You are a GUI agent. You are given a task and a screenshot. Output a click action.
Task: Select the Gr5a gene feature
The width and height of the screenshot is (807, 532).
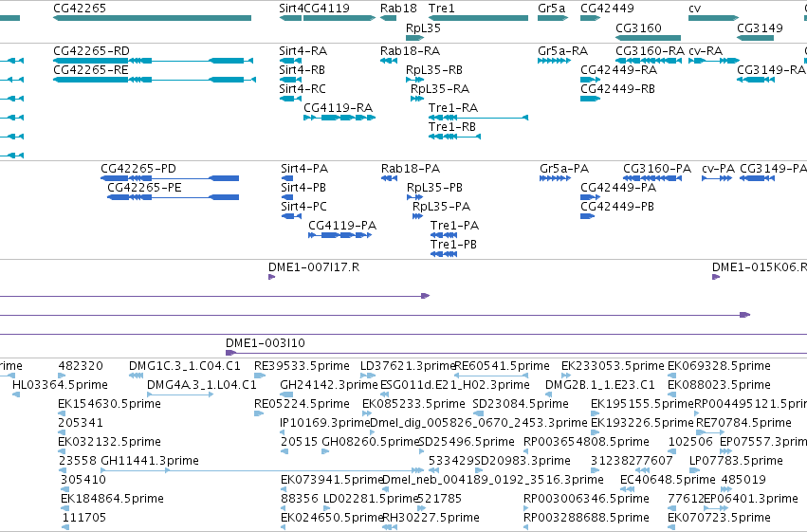click(x=553, y=18)
